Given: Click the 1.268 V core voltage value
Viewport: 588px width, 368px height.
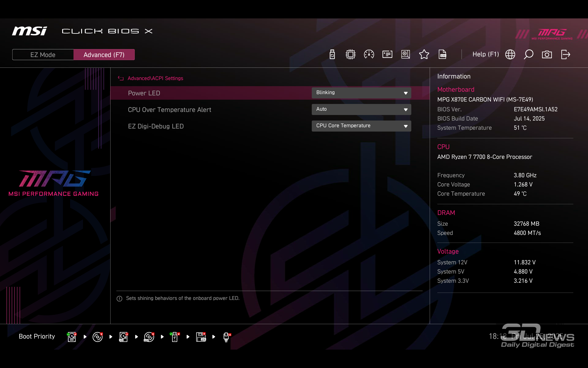Looking at the screenshot, I should (523, 185).
